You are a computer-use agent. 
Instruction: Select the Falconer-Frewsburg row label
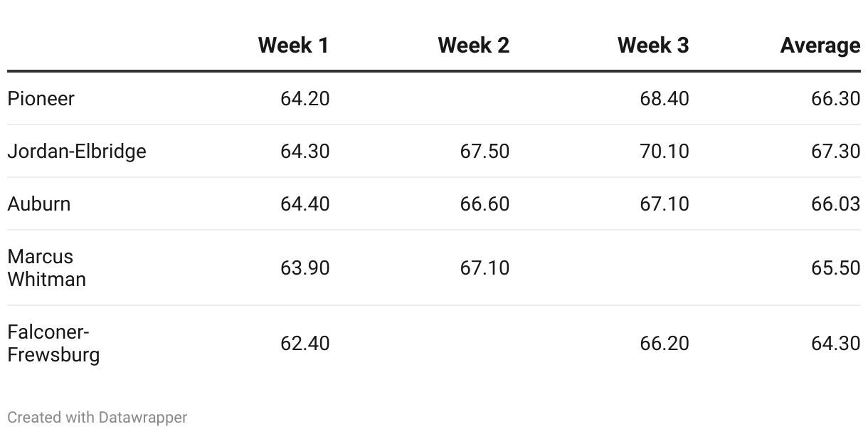pyautogui.click(x=53, y=344)
